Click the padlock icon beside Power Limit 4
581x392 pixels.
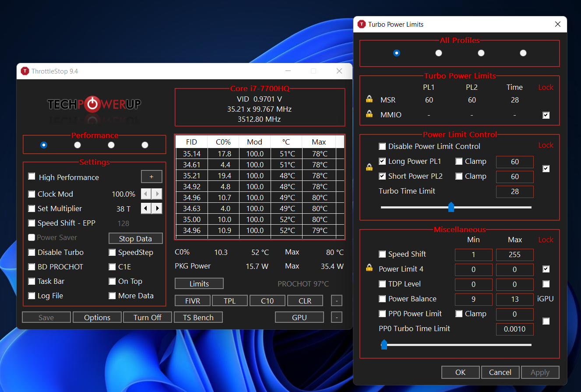(370, 268)
